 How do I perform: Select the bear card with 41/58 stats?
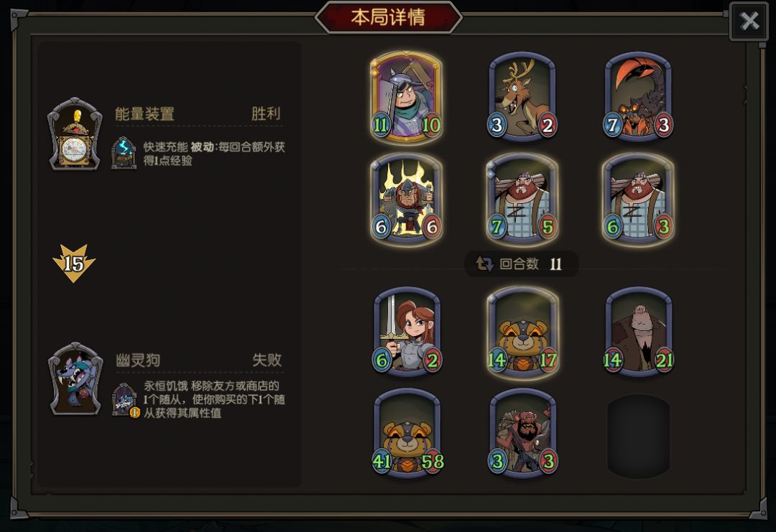point(407,434)
